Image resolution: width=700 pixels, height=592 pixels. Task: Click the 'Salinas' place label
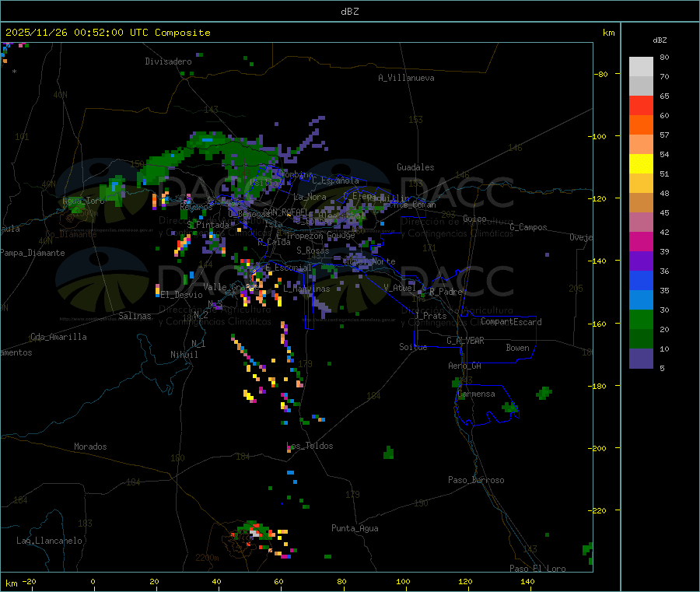click(x=135, y=316)
